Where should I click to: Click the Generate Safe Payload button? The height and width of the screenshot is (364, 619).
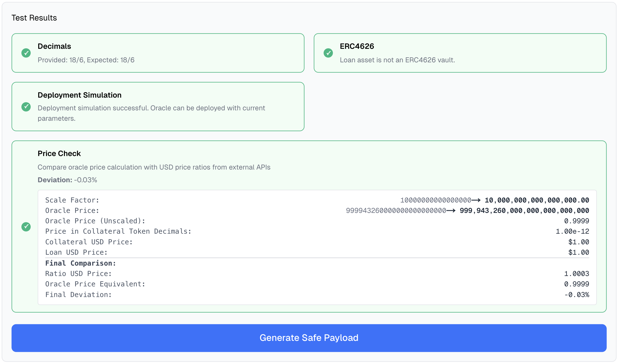click(309, 338)
